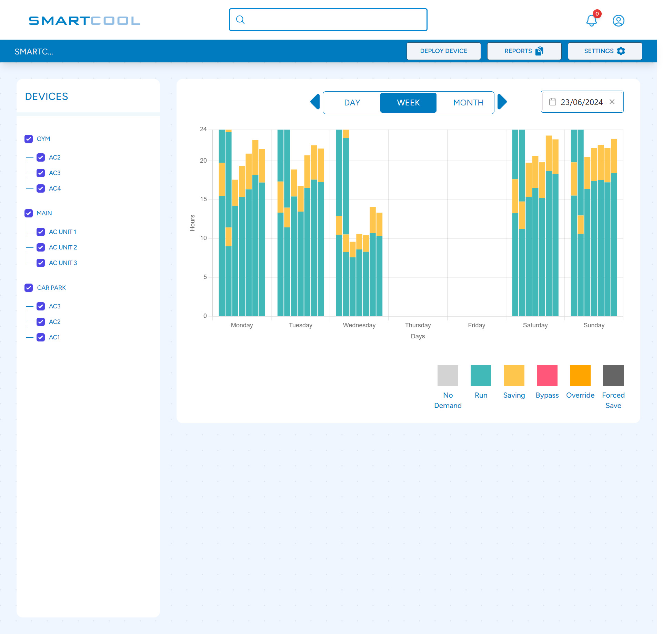Click the Bypass legend swatch
The width and height of the screenshot is (672, 634).
click(547, 376)
